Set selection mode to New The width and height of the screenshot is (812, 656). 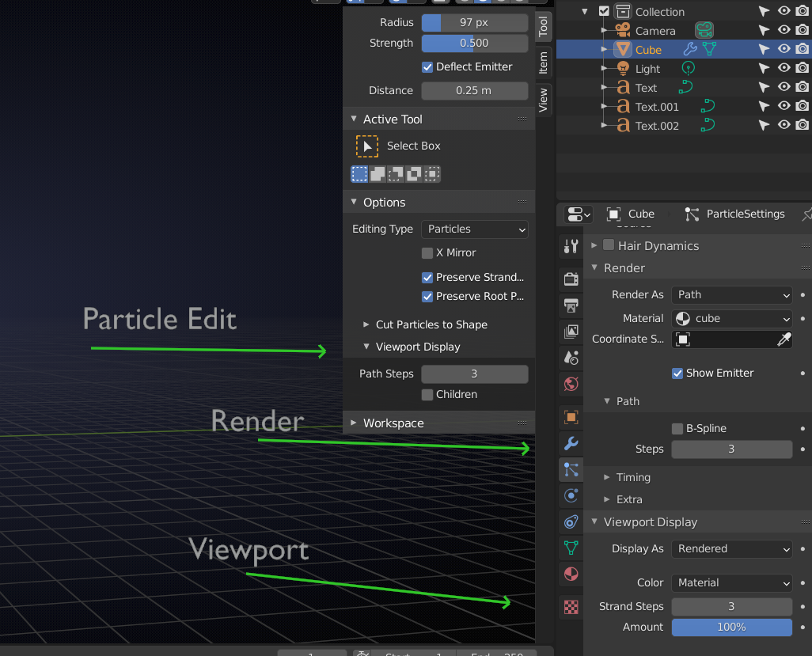(359, 174)
